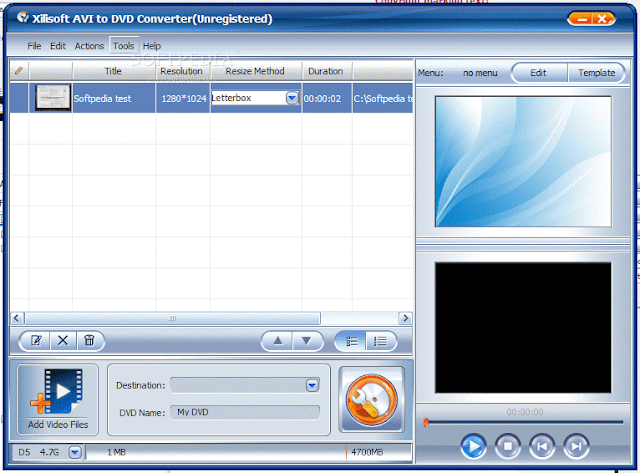Image resolution: width=640 pixels, height=473 pixels.
Task: Expand the Destination dropdown
Action: 312,385
